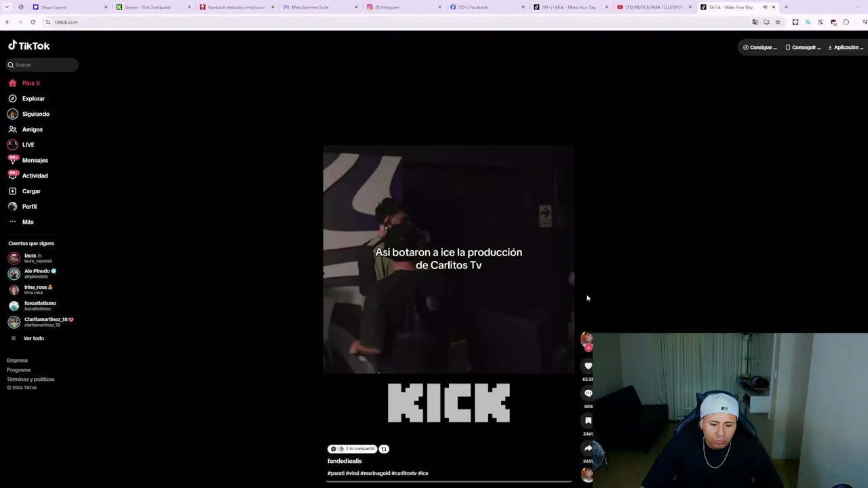Open the Para ti feed

point(24,83)
